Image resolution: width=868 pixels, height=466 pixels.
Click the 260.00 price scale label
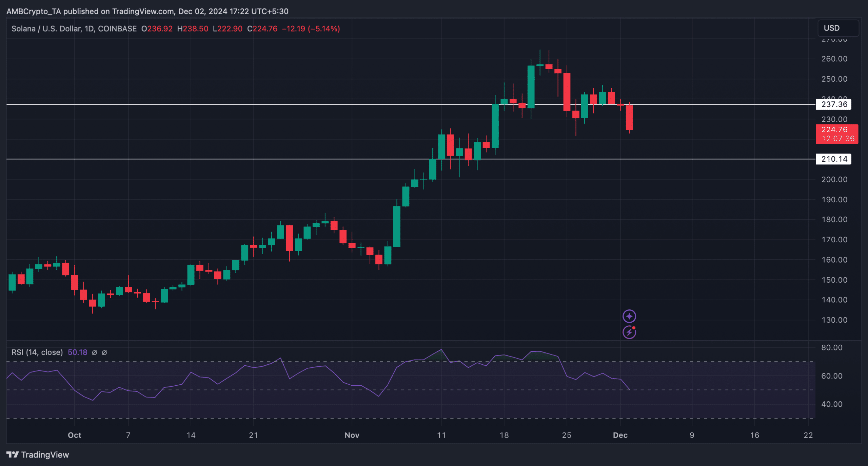(x=834, y=59)
